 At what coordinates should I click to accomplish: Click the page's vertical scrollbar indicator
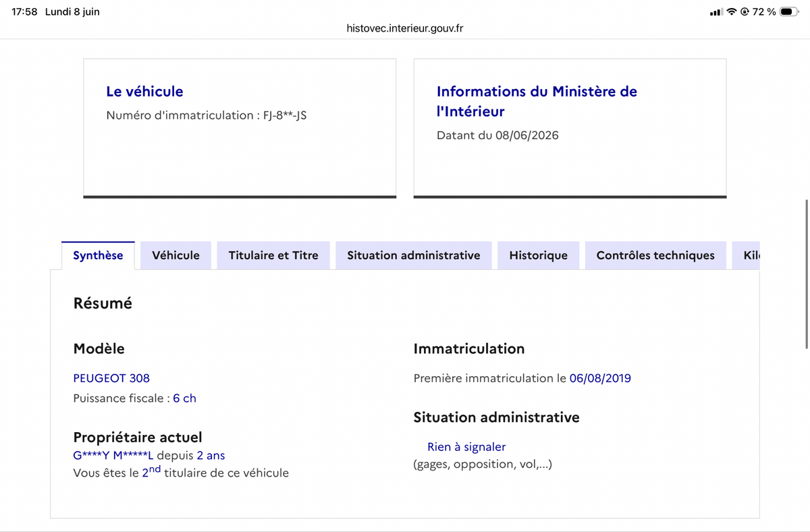[807, 274]
